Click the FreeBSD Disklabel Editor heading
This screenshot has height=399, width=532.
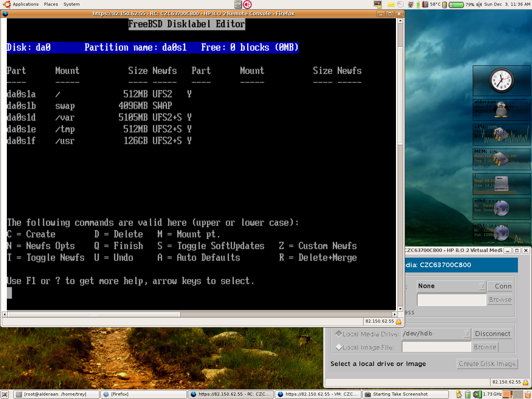pos(187,24)
